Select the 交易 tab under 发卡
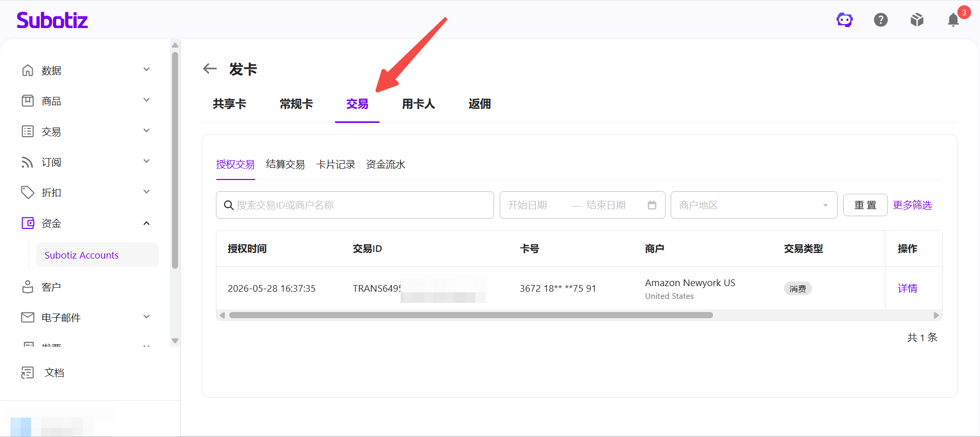The width and height of the screenshot is (980, 437). pos(357,104)
